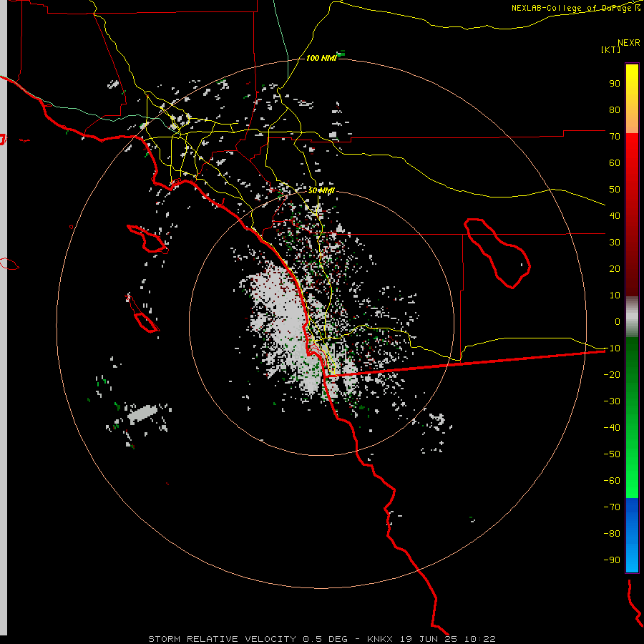Click the 20 value on velocity scale
The width and height of the screenshot is (644, 644).
point(615,268)
